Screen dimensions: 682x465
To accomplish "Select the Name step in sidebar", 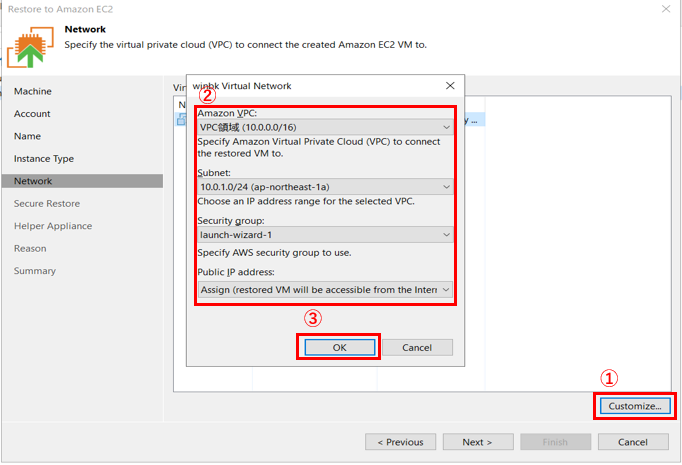I will [x=27, y=136].
